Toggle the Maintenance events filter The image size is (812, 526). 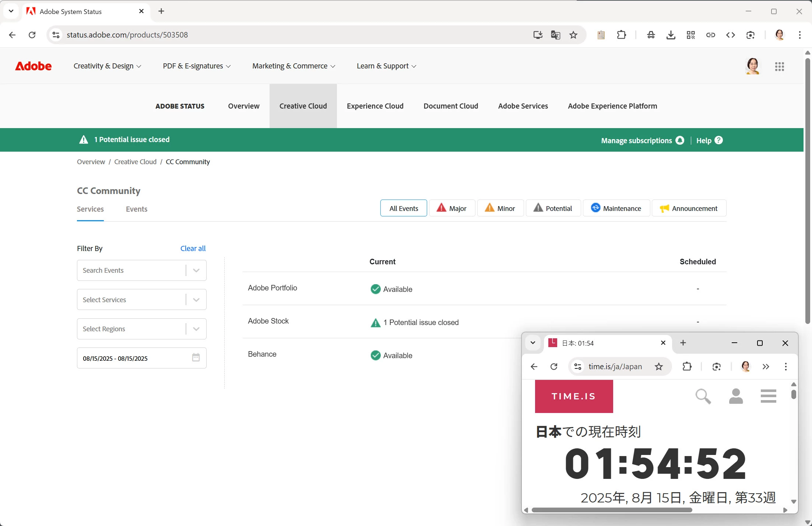click(616, 208)
